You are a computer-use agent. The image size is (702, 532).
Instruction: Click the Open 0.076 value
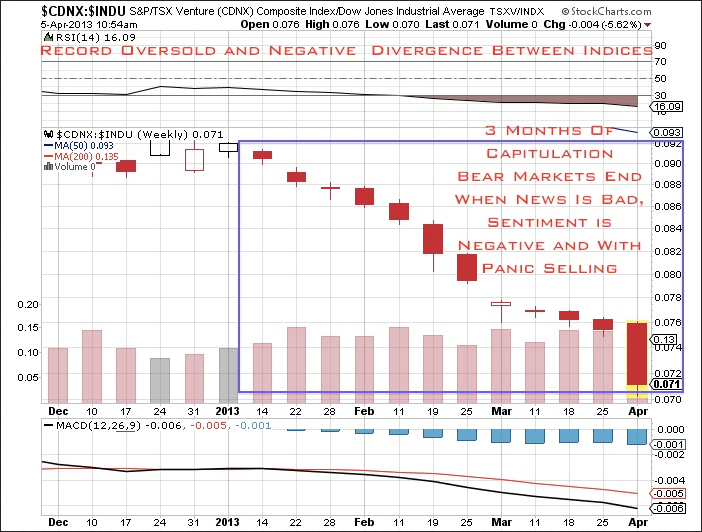click(x=270, y=25)
